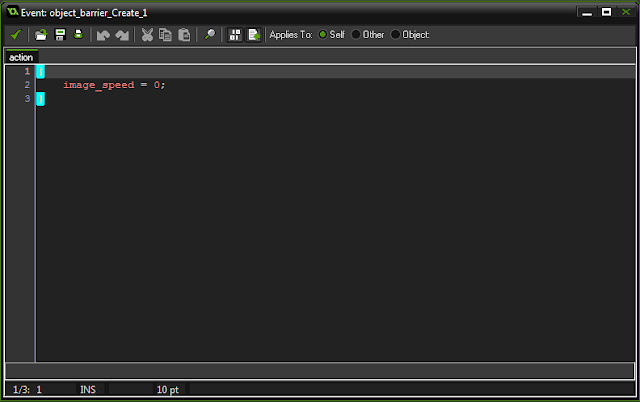Click the 1/3: 1 position indicator
Viewport: 640px width, 402px height.
click(27, 390)
